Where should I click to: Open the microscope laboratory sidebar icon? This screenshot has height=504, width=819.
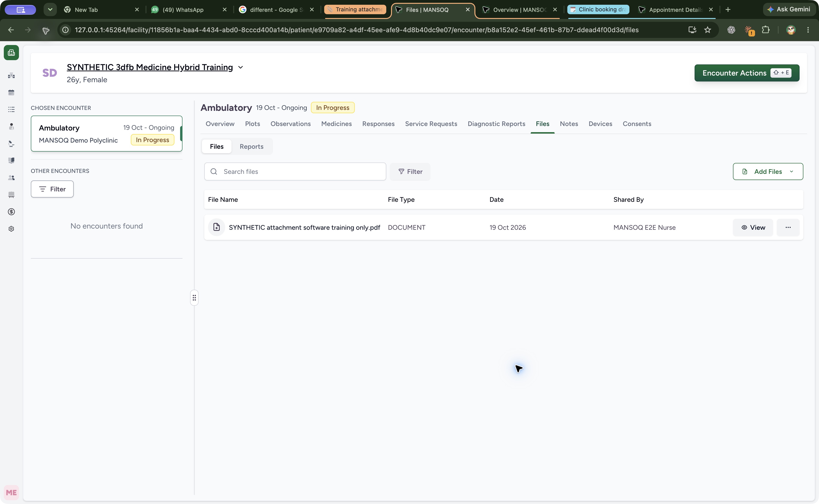coord(11,144)
